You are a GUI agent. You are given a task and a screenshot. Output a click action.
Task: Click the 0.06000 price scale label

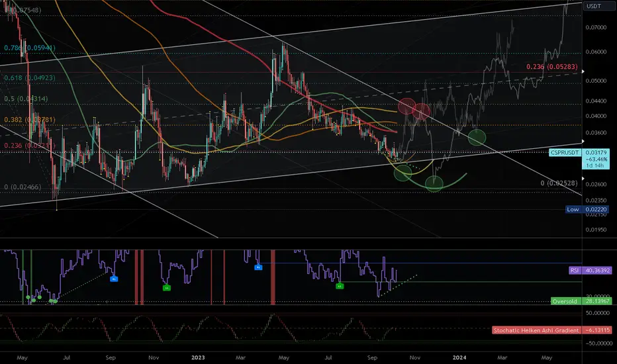[x=596, y=52]
